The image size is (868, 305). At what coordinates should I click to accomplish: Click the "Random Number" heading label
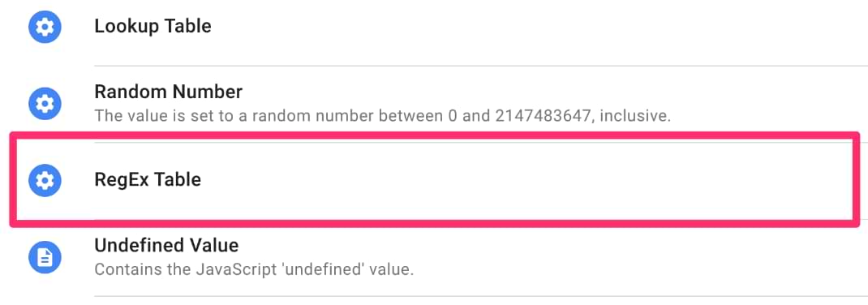[x=168, y=92]
